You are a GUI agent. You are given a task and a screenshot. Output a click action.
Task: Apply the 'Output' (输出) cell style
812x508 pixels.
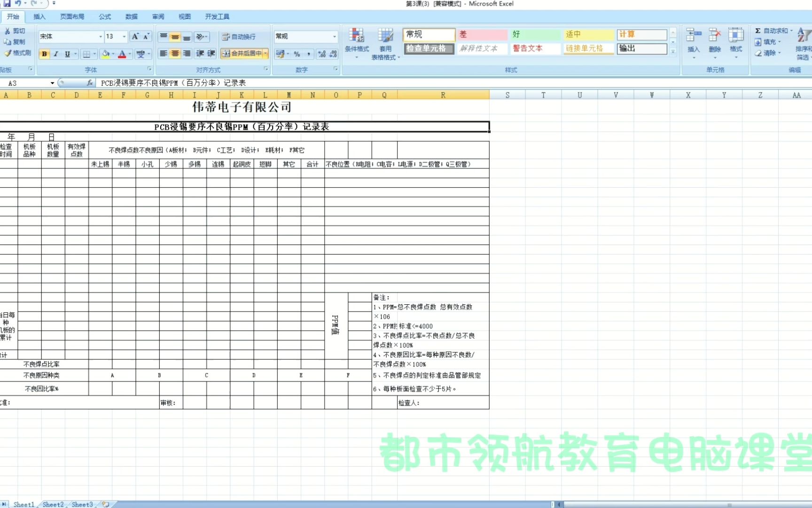pyautogui.click(x=642, y=48)
